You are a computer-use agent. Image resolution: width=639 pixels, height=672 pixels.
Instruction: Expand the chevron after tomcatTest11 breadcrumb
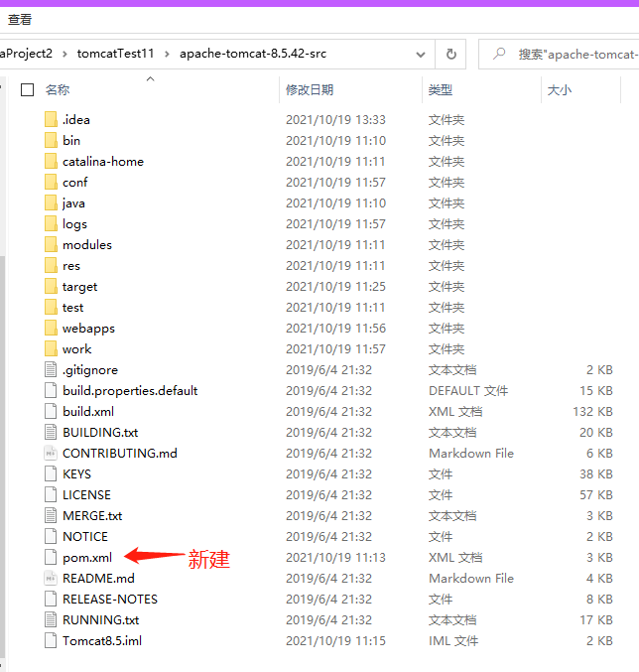tap(167, 54)
